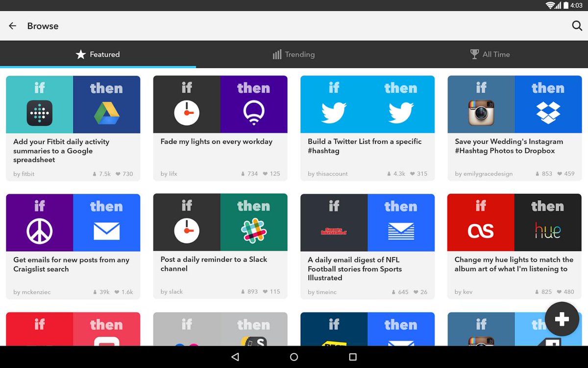The width and height of the screenshot is (588, 368).
Task: Tap the Sports Illustrated logo
Action: pyautogui.click(x=334, y=231)
